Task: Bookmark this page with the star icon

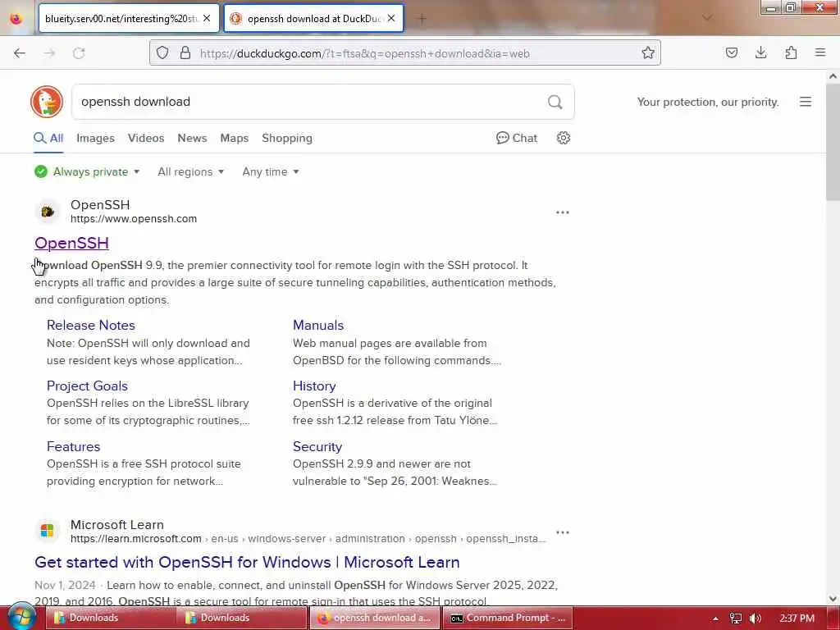Action: tap(648, 52)
